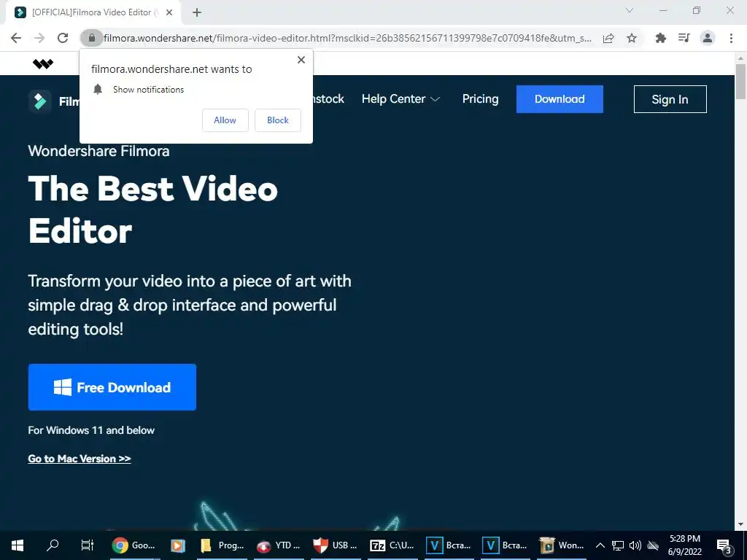Click the volume speaker tray icon

(x=635, y=545)
